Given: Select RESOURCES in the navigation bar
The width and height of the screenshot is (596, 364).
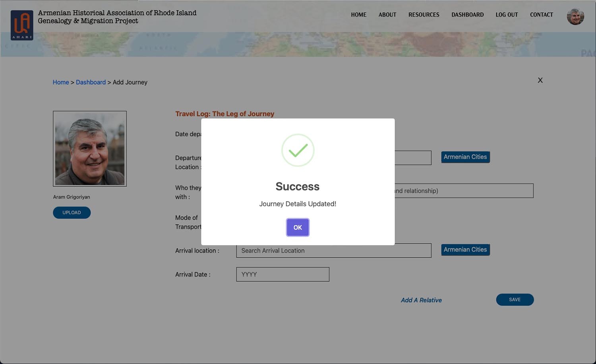Looking at the screenshot, I should (x=424, y=15).
